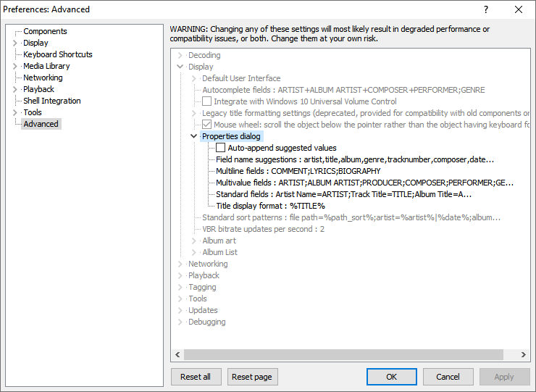Viewport: 536px width, 392px height.
Task: Expand the Playback node in left tree
Action: pos(14,89)
